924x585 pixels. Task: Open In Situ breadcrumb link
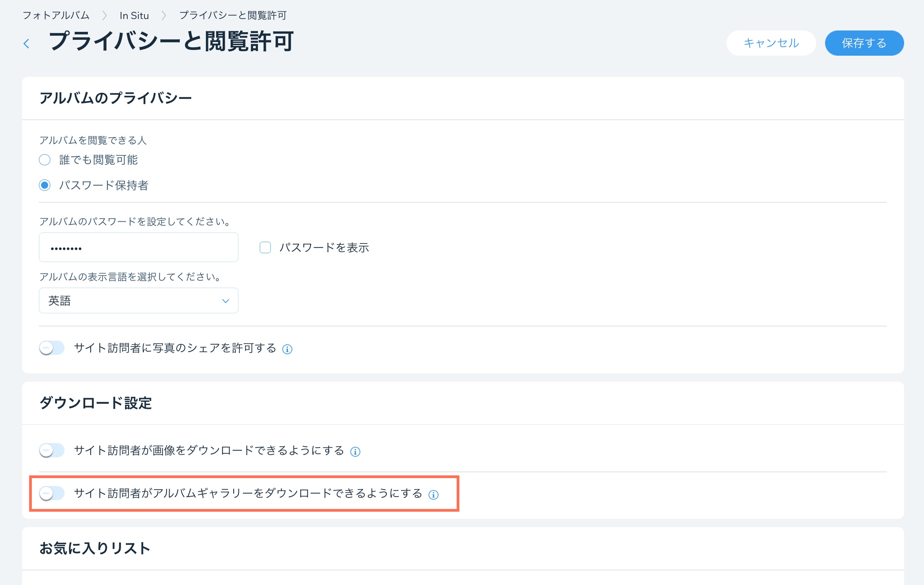coord(134,15)
